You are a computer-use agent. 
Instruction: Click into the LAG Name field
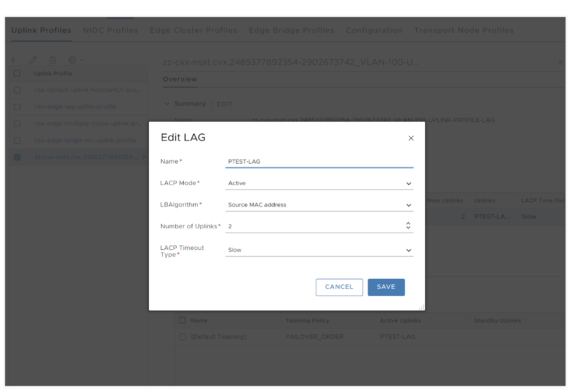click(x=319, y=162)
